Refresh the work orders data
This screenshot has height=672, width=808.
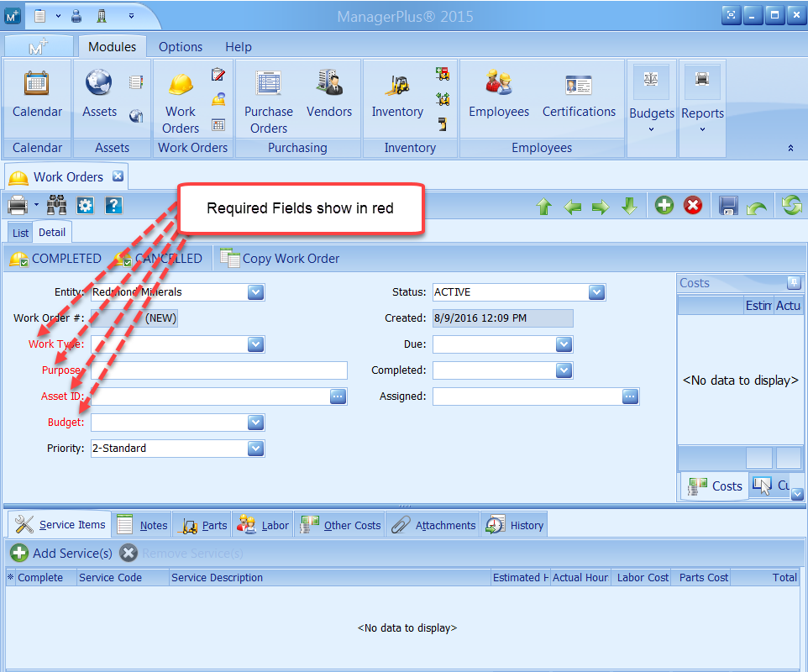(792, 205)
